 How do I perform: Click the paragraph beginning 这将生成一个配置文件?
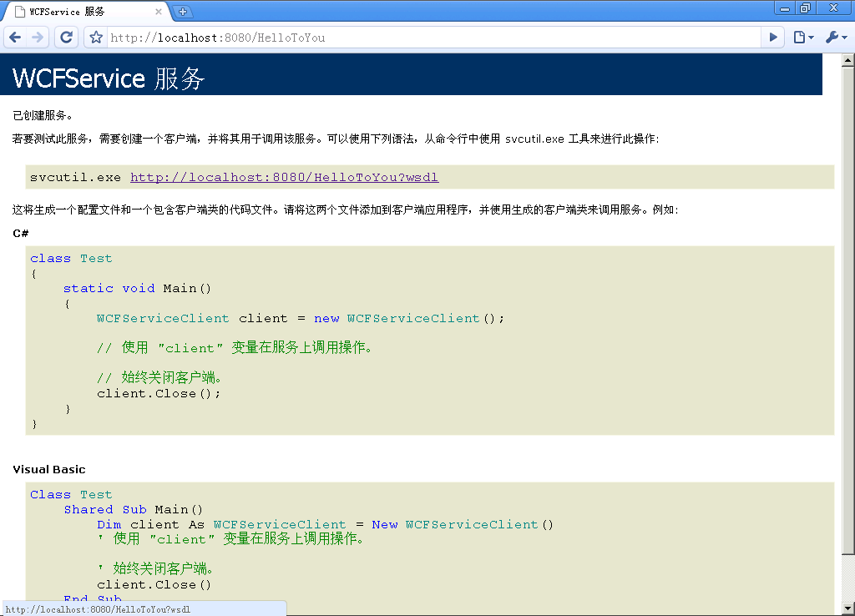(x=346, y=210)
